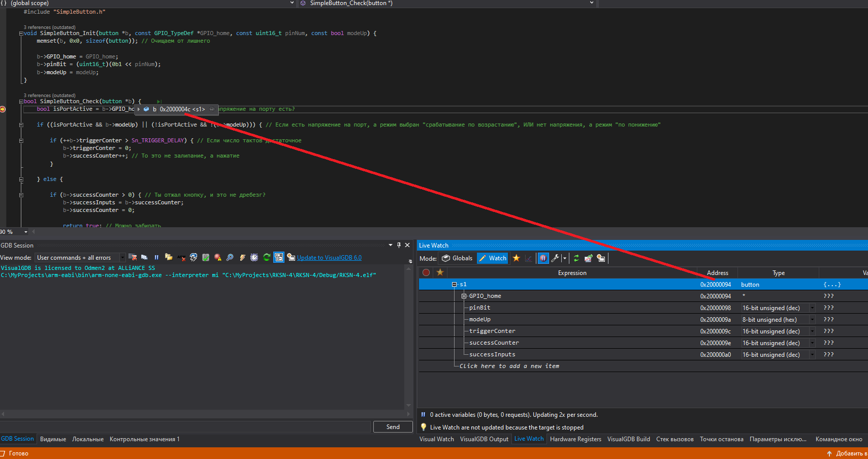Toggle the Live Watch pause button
This screenshot has width=868, height=459.
pyautogui.click(x=543, y=258)
